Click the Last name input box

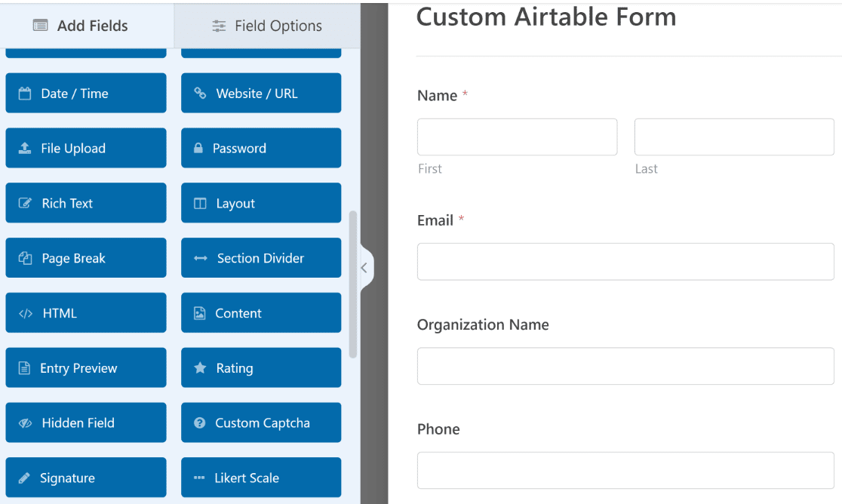734,137
